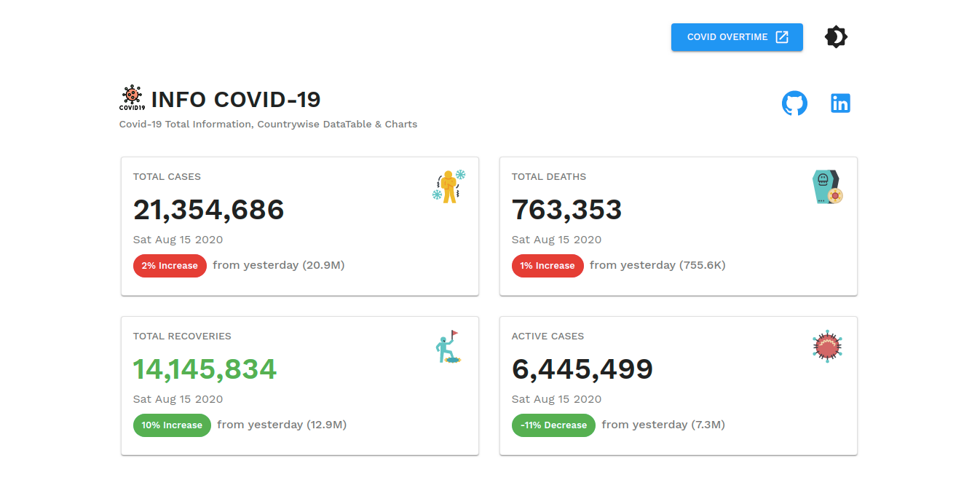The width and height of the screenshot is (980, 480).
Task: Select the Total Cases count 21,354,686
Action: coord(208,210)
